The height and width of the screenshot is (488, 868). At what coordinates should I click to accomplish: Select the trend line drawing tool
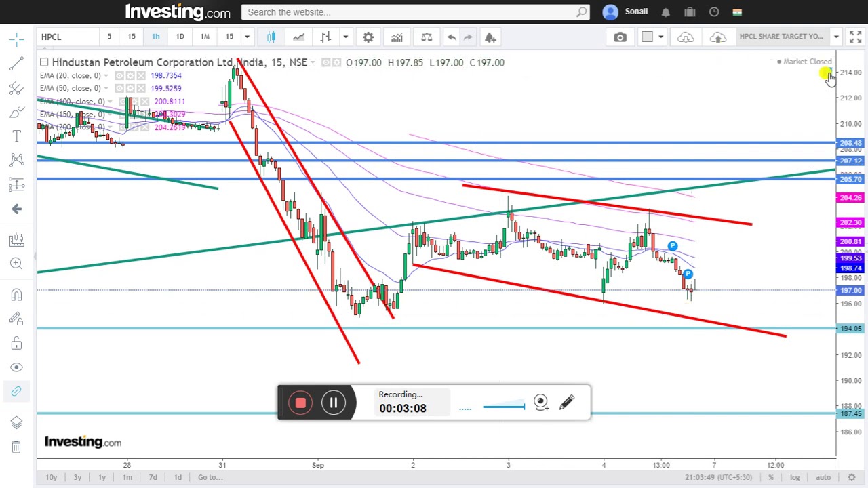coord(17,63)
